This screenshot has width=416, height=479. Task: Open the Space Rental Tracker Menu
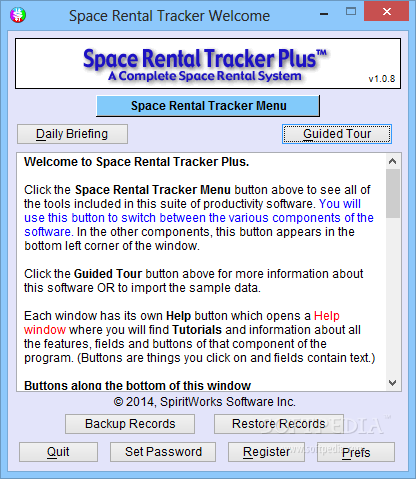208,106
